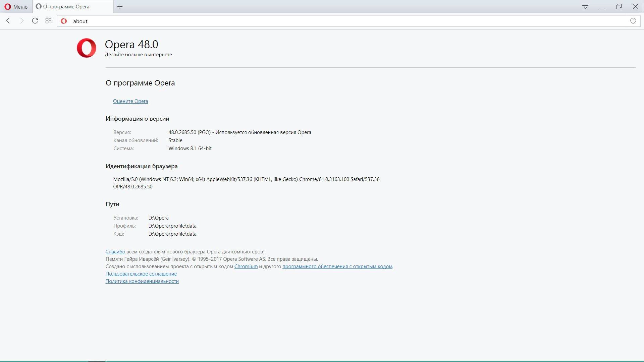Open Speed Dial grid icon
Screen dimensions: 644x362
point(48,21)
